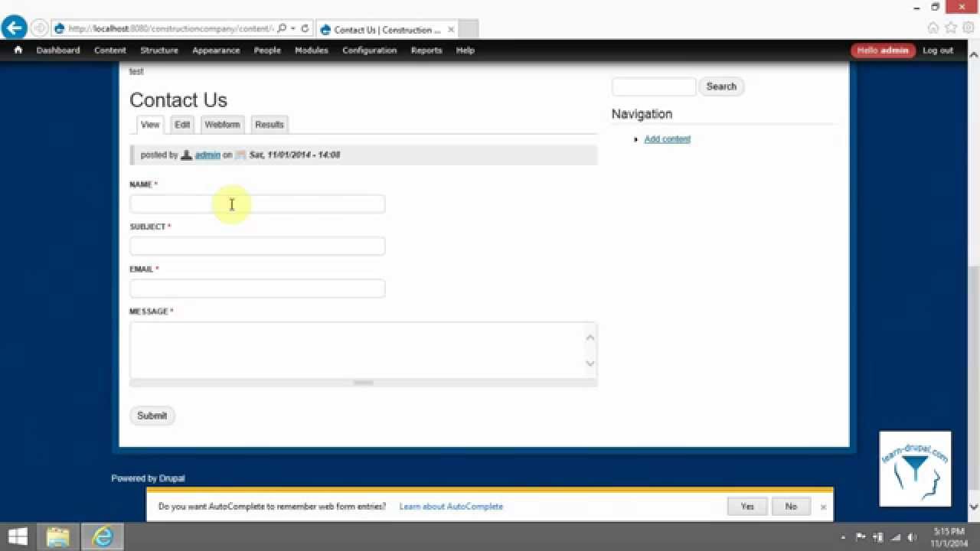
Task: Click the Add content link
Action: click(668, 139)
